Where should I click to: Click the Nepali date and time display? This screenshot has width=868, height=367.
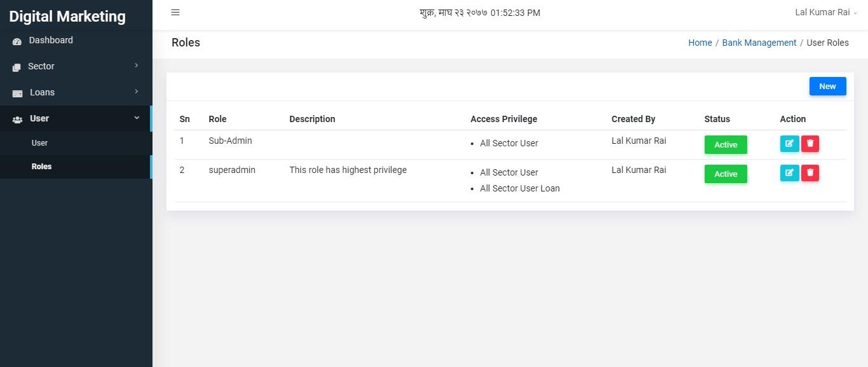pyautogui.click(x=480, y=13)
